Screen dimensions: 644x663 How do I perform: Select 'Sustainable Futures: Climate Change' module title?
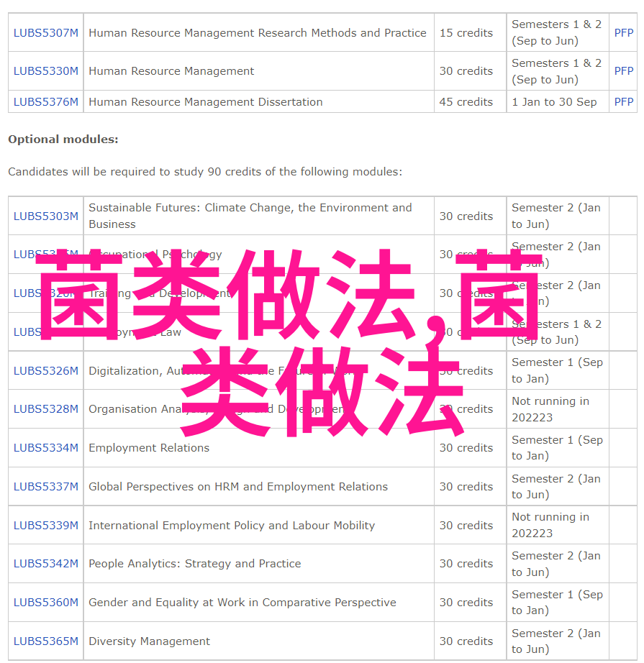pyautogui.click(x=250, y=216)
